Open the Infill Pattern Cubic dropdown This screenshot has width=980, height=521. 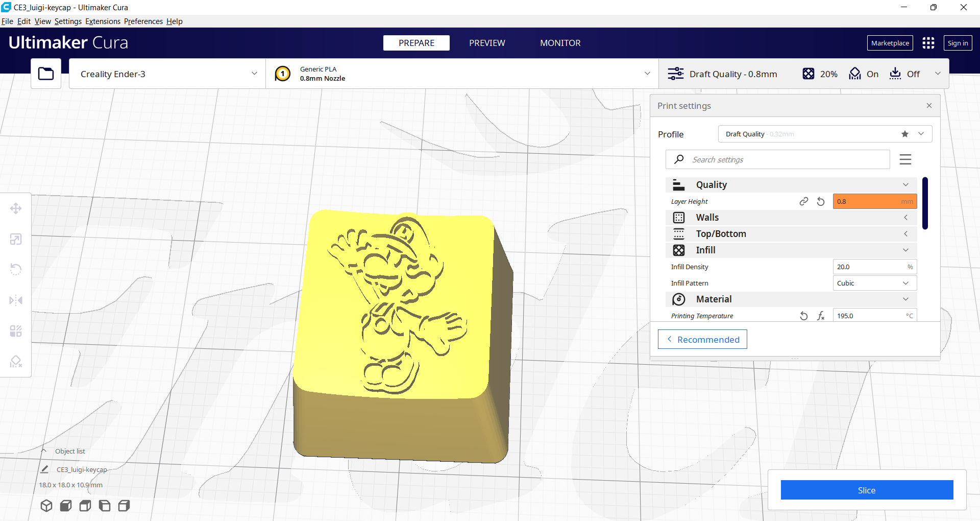[x=874, y=283]
